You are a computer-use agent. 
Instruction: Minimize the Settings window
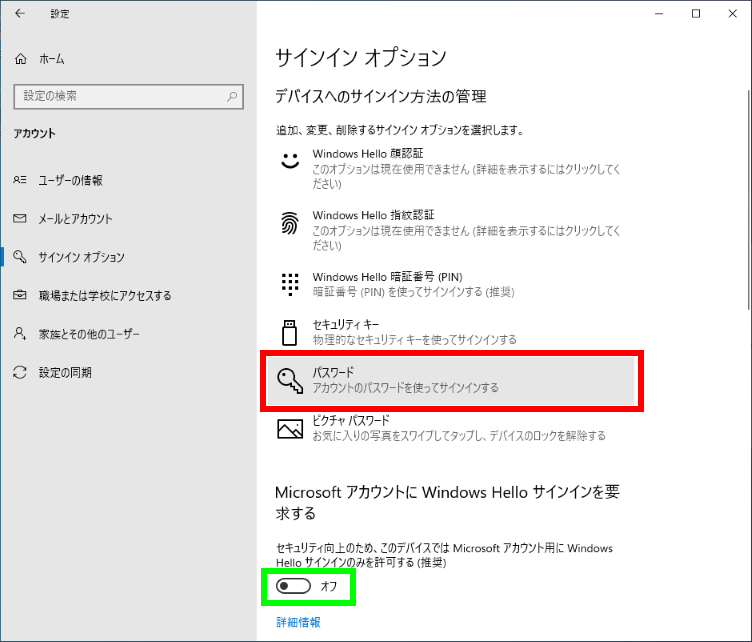(659, 13)
